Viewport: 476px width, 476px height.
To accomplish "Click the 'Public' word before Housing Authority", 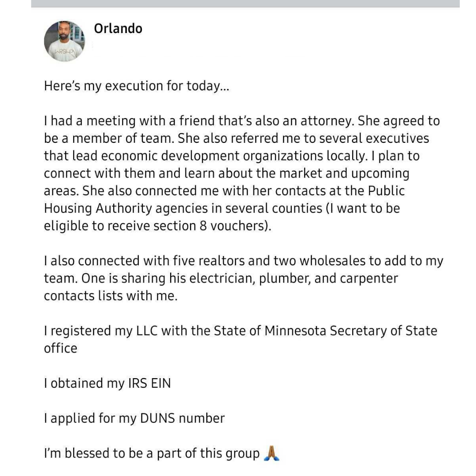I will pos(386,191).
